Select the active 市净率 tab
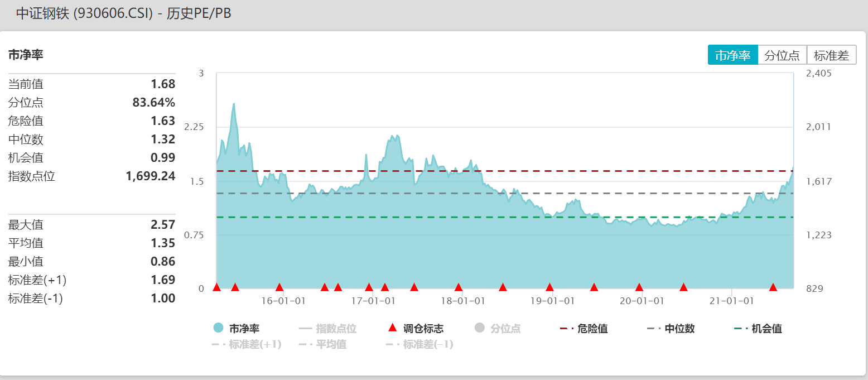 [x=732, y=55]
